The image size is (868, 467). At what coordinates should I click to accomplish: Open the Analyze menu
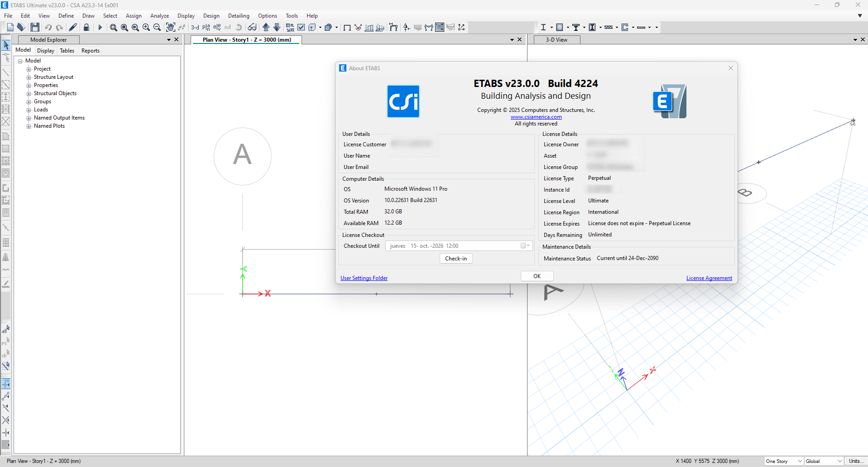[159, 15]
